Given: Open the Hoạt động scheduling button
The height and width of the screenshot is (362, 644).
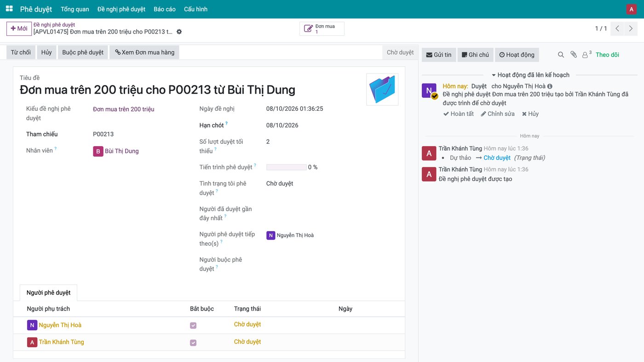Looking at the screenshot, I should pyautogui.click(x=517, y=55).
